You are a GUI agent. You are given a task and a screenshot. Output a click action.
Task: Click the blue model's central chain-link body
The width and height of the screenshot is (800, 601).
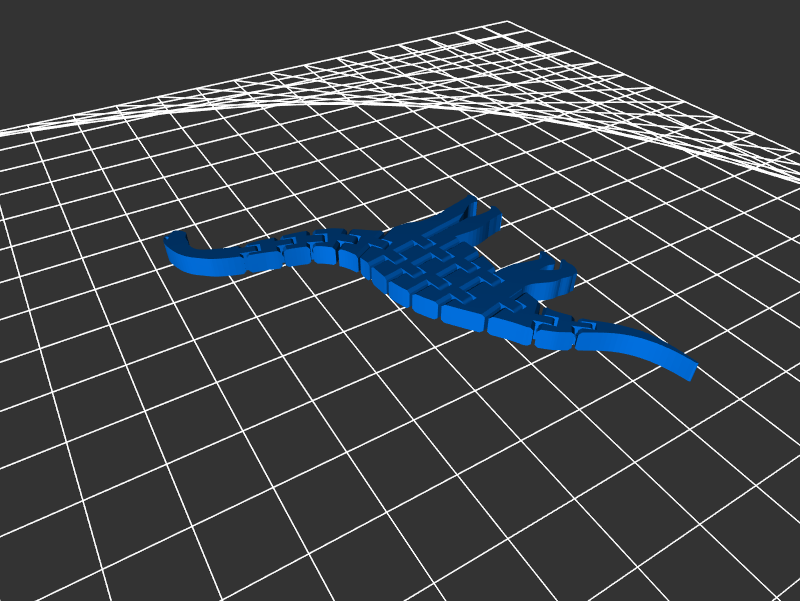pyautogui.click(x=432, y=272)
